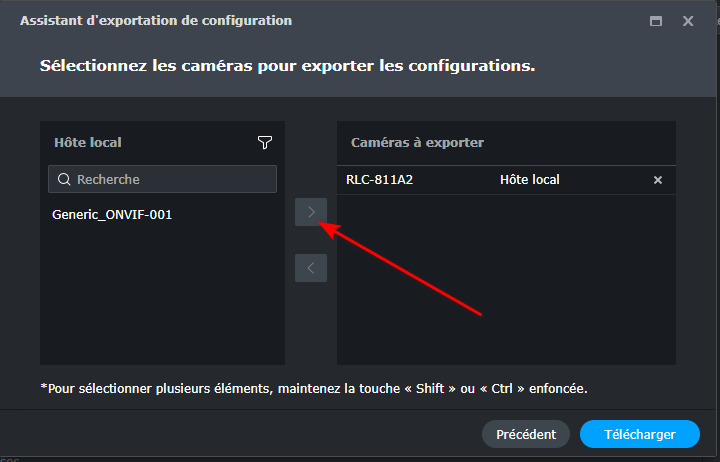The width and height of the screenshot is (720, 462).
Task: Remove RLC-811A2 using its x icon
Action: click(658, 180)
